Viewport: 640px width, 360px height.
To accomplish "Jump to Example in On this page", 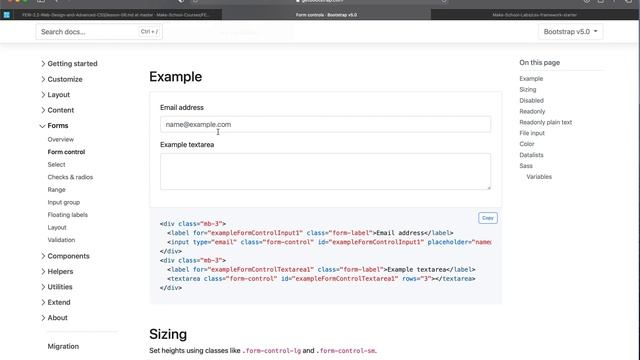I will coord(531,78).
